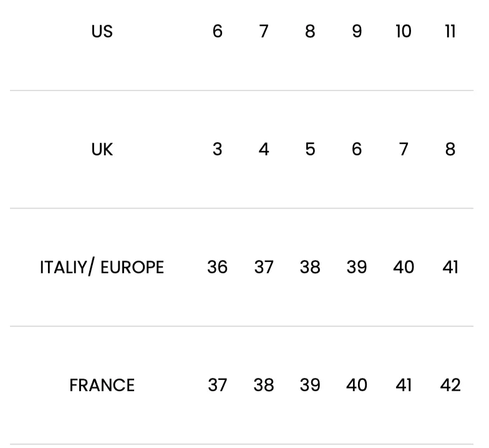Select UK size 3

pyautogui.click(x=217, y=150)
